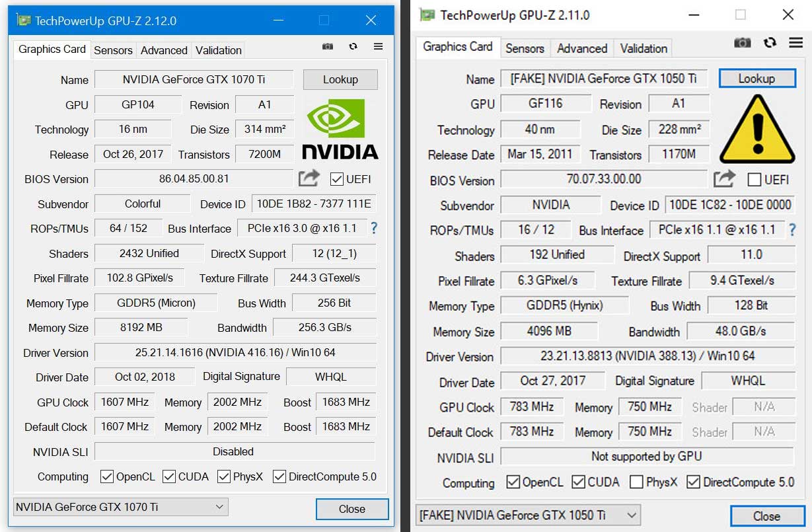This screenshot has height=532, width=812.
Task: Uncheck CUDA computing support on the GTX 1070 Ti
Action: tap(169, 476)
